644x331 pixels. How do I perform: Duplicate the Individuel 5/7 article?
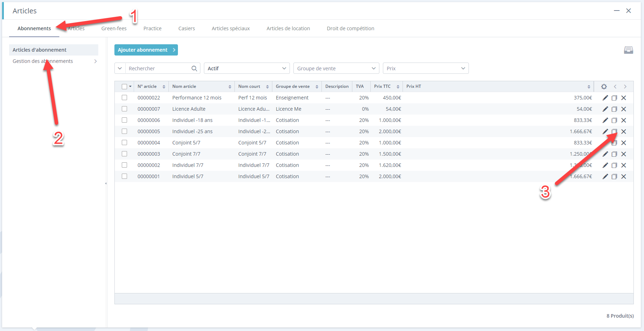[x=614, y=176]
